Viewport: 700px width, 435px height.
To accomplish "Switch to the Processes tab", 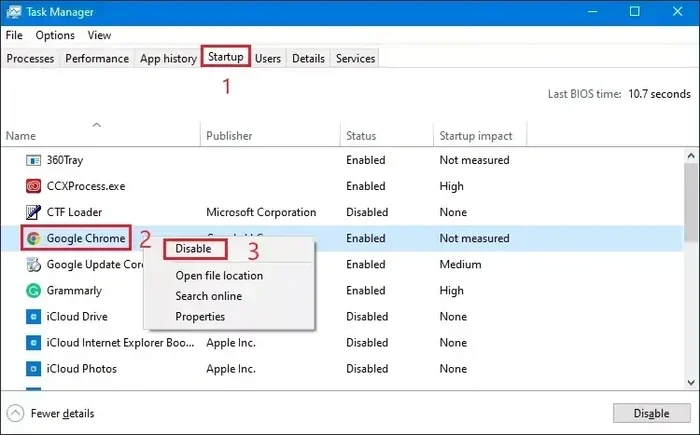I will 30,59.
